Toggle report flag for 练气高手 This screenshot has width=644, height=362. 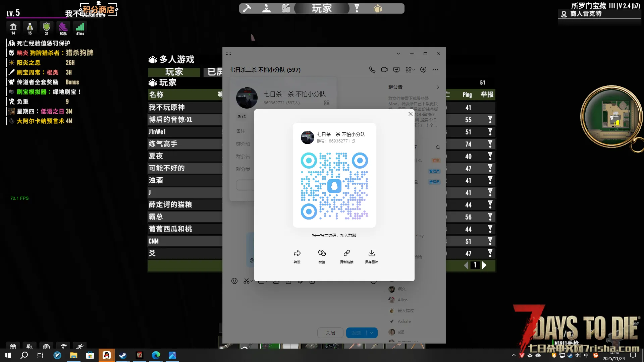pyautogui.click(x=490, y=144)
